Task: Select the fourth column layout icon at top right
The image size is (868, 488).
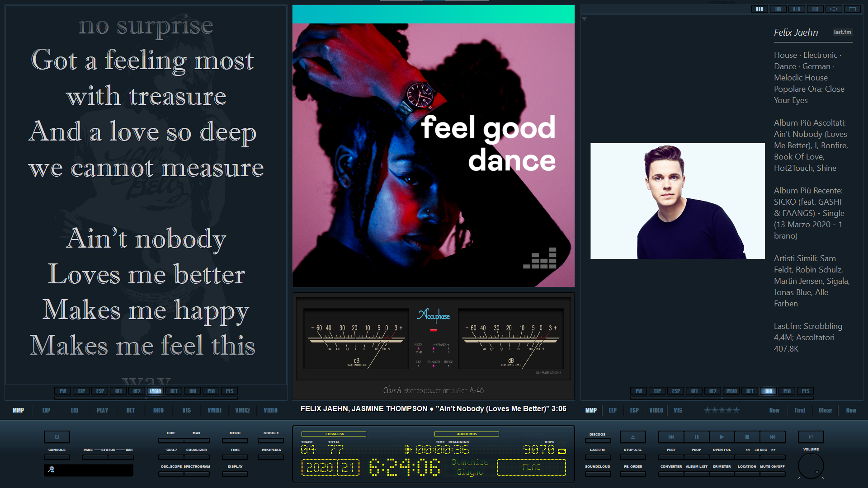Action: click(815, 9)
